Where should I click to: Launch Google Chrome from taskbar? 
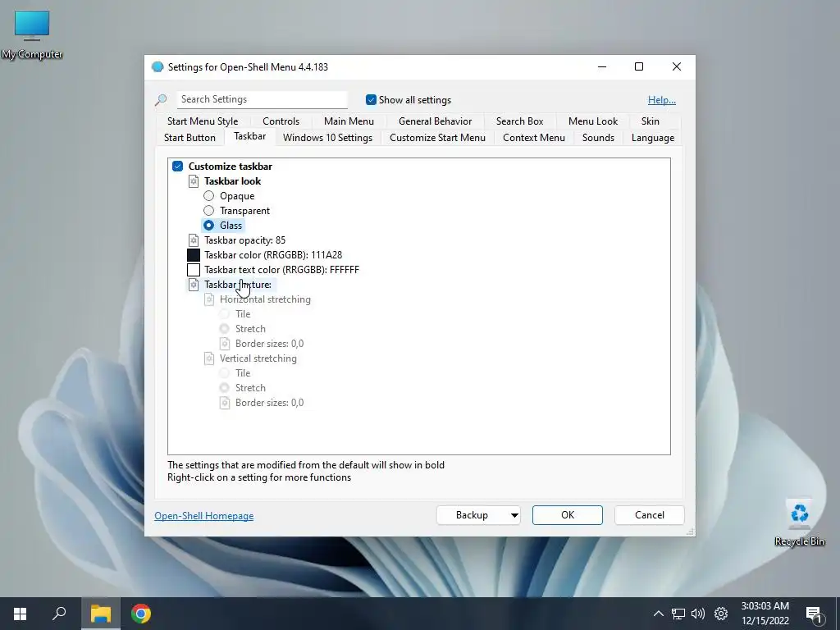coord(141,614)
